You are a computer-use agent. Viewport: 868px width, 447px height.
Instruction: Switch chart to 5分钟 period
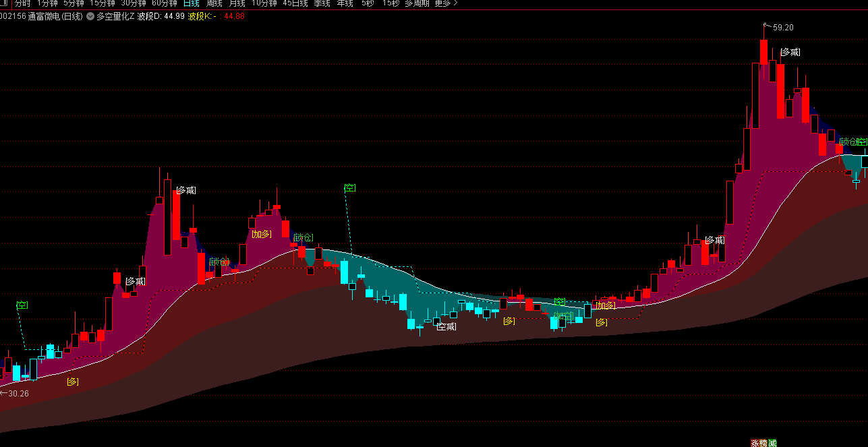pos(74,3)
